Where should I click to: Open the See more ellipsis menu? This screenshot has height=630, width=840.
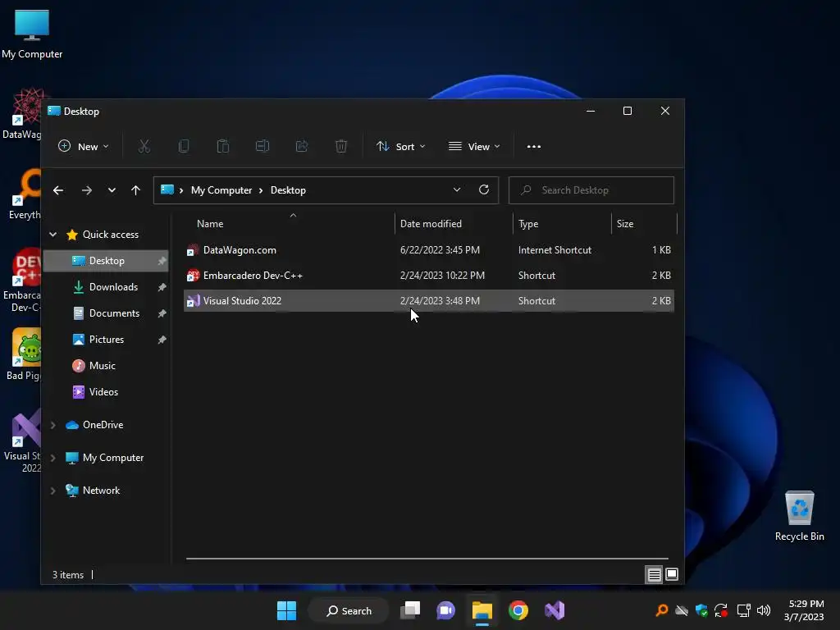533,146
